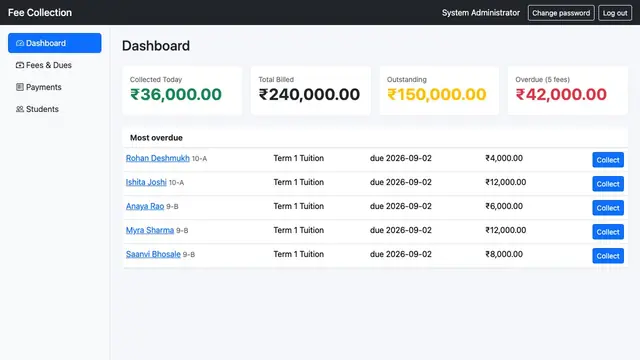Click ₹12,000.00 in Ishita Joshi row

coord(506,182)
